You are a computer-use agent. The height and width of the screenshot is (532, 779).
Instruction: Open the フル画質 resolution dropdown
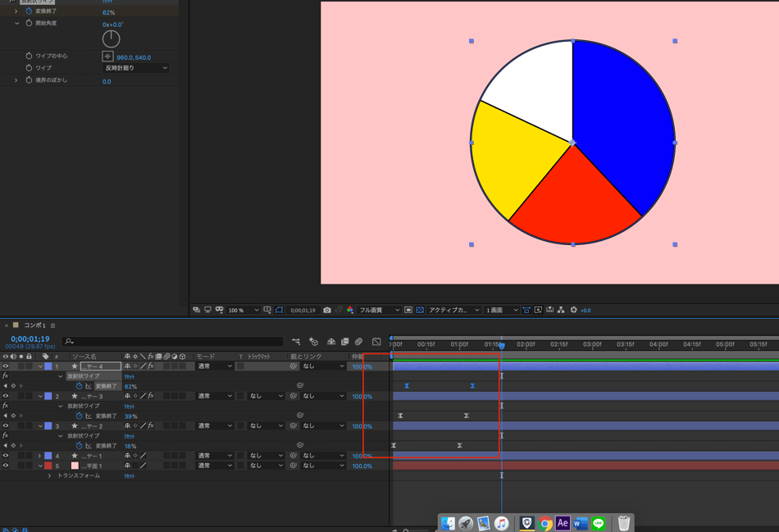pos(378,311)
